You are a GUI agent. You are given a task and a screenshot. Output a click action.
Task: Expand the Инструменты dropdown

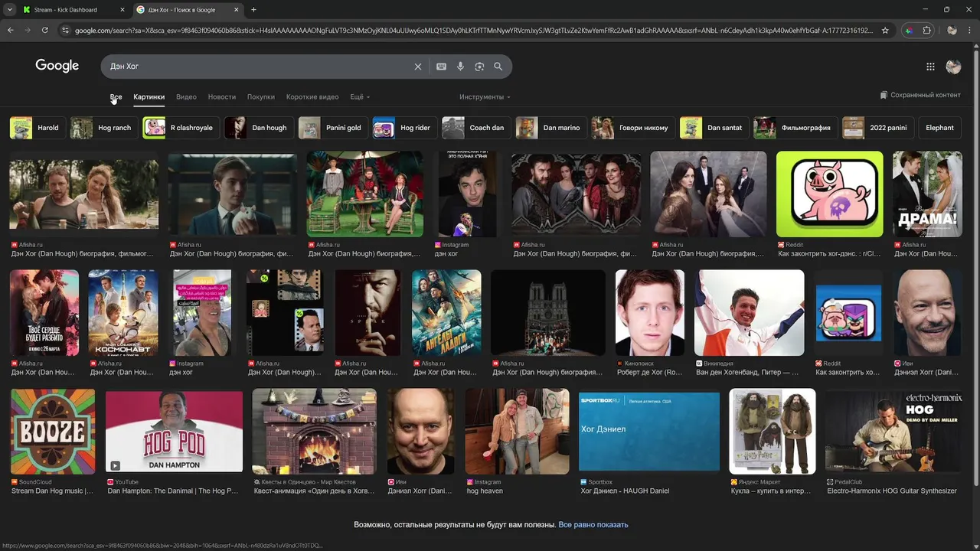pos(485,97)
